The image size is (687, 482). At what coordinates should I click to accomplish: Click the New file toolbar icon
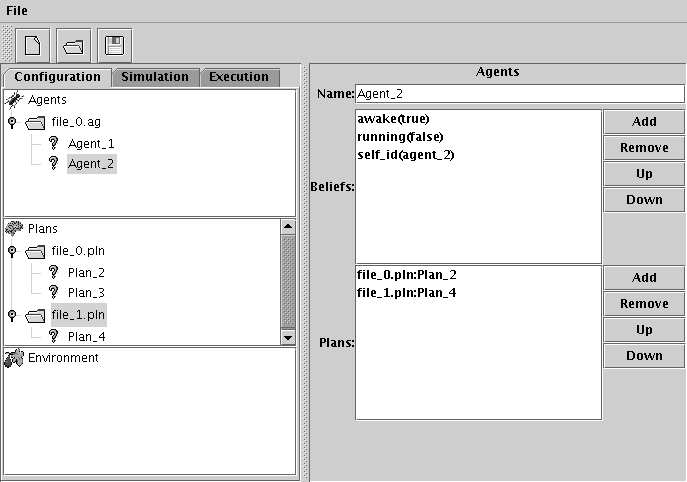click(33, 45)
